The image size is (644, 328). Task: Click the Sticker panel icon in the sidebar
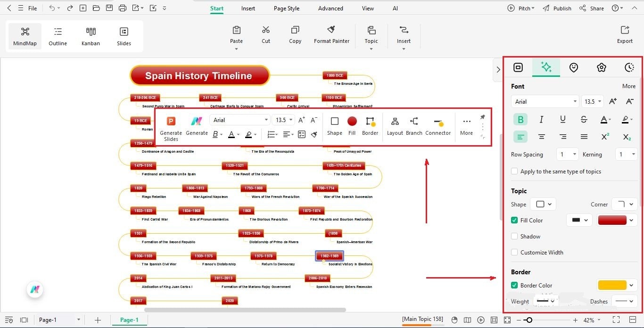coord(574,67)
